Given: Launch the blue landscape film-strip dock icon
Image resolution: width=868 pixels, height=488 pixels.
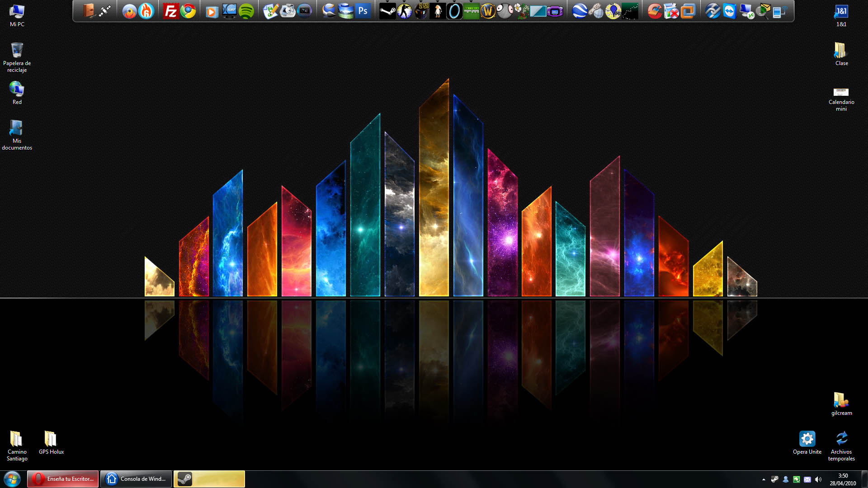Looking at the screenshot, I should (x=346, y=11).
